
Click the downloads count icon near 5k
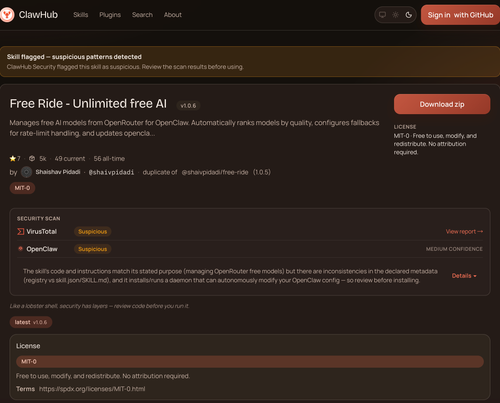point(32,159)
